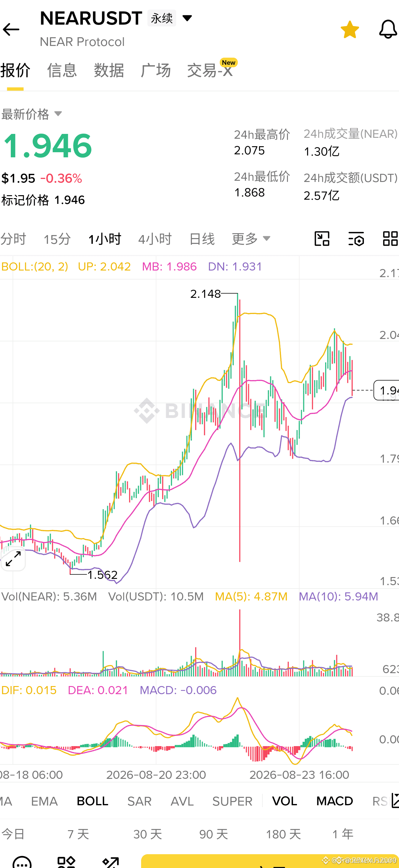Open the arrow icon in bottom bar
399x868 pixels.
tap(111, 862)
